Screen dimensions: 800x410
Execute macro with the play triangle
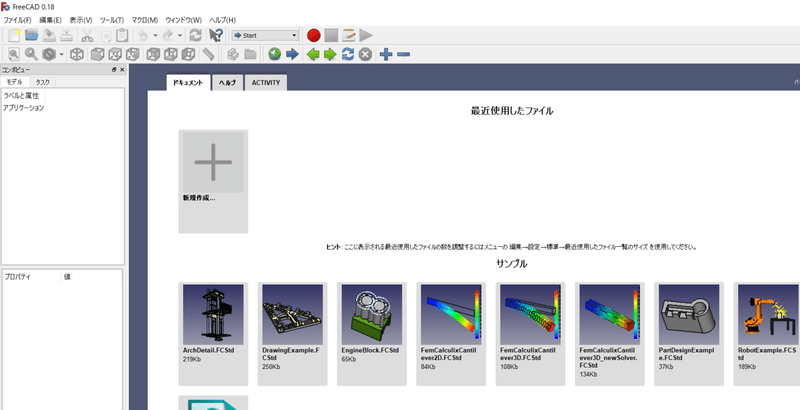[366, 35]
